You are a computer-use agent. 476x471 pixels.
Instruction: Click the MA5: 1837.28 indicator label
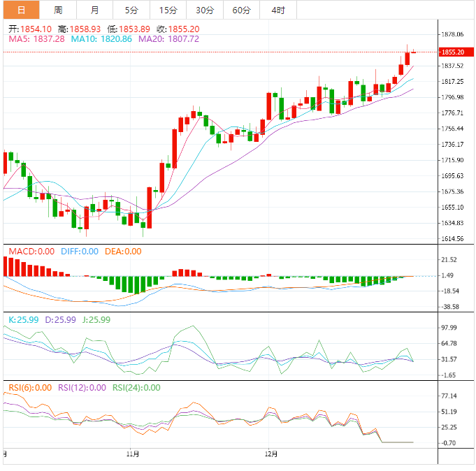36,39
